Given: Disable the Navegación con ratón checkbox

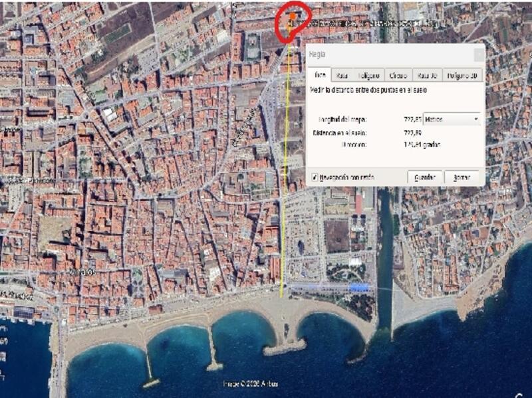Looking at the screenshot, I should [314, 175].
